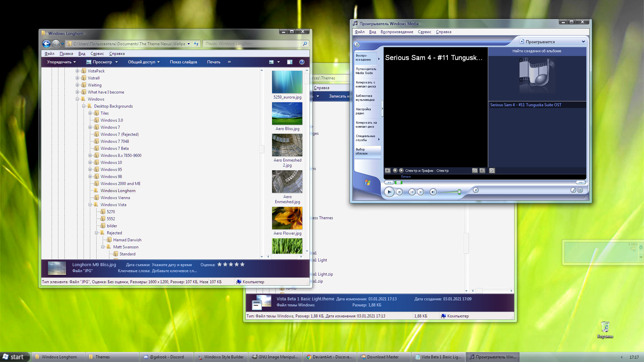Select the Windows Longhorn folder in tree
Screen dimensions: 644x362
[x=118, y=191]
